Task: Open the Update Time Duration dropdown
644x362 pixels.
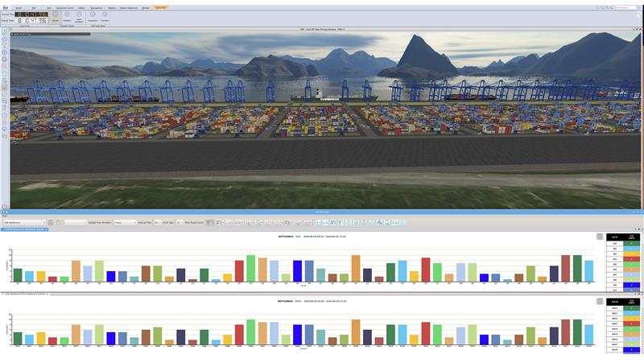Action: pos(125,223)
